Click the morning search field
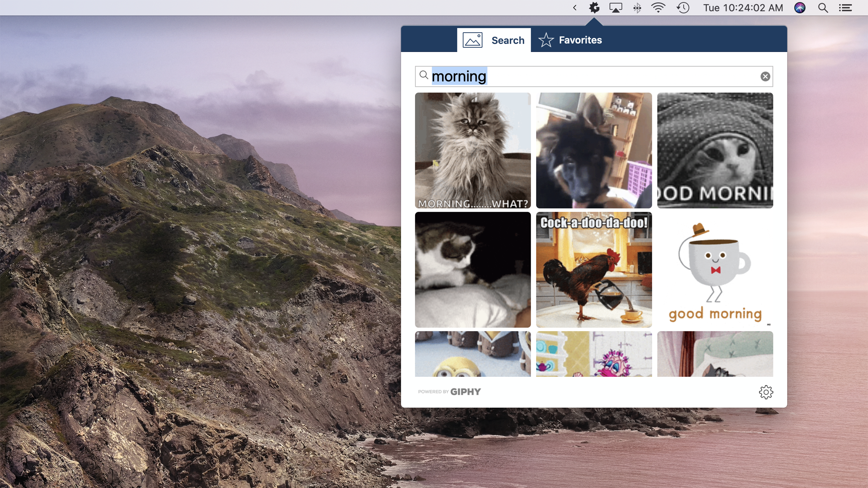868x488 pixels. 593,77
